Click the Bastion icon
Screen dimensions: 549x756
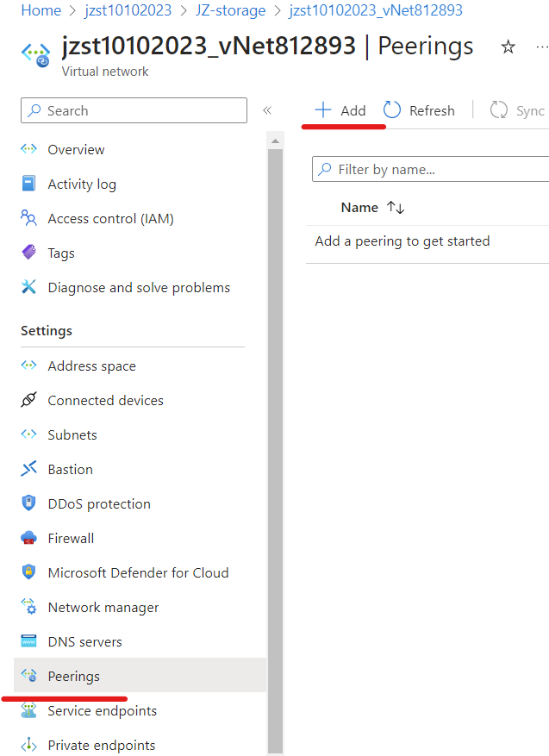[x=29, y=469]
